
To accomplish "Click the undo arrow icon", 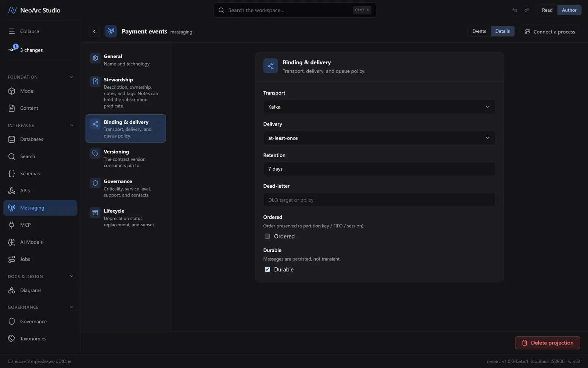I will (514, 10).
